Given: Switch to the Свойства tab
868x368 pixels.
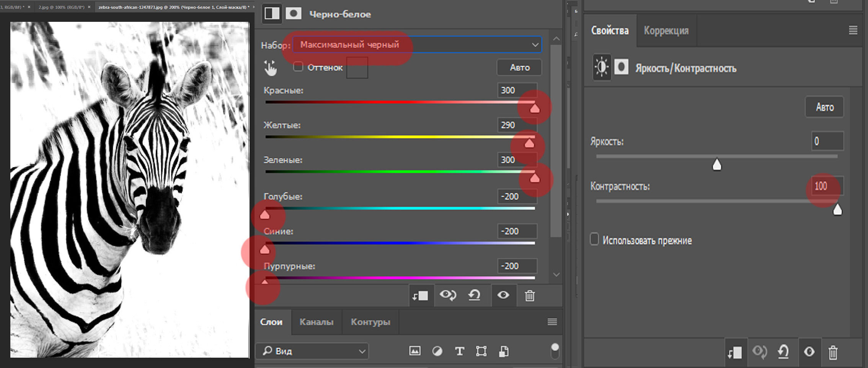Looking at the screenshot, I should coord(610,30).
